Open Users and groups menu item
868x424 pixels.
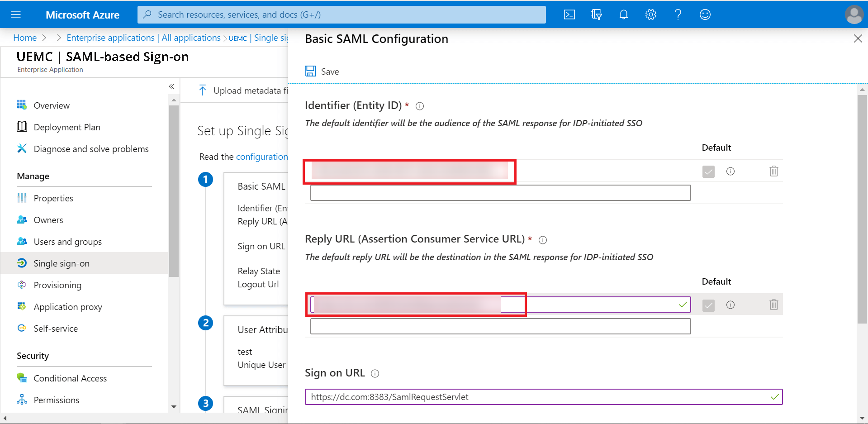coord(67,242)
